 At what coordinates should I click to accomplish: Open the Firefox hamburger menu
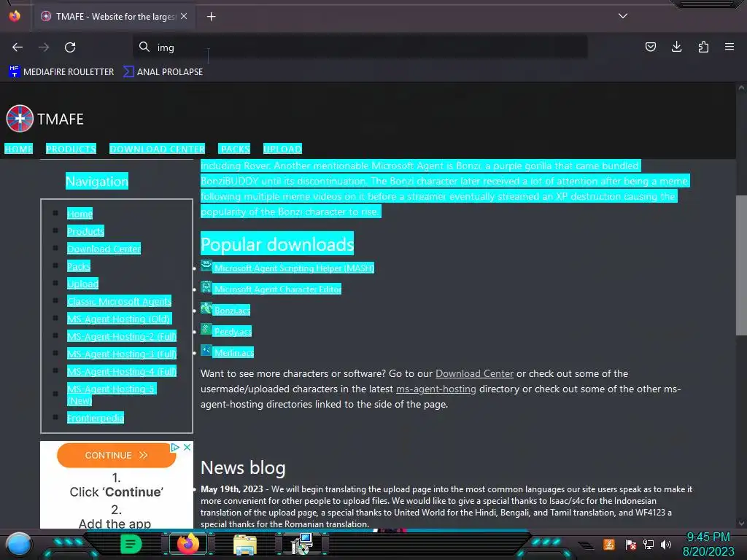coord(729,47)
